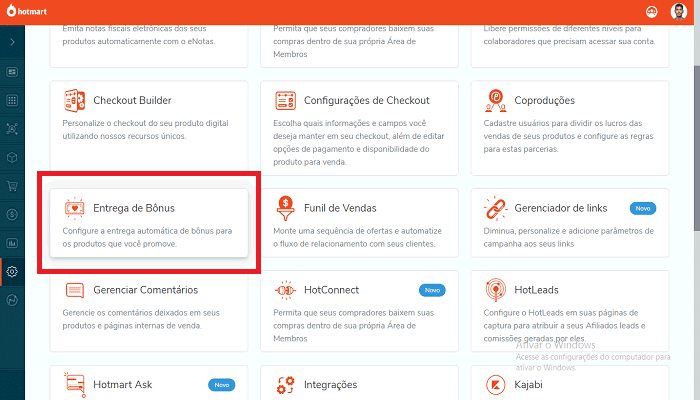700x400 pixels.
Task: Click the Gerenciar Comentários chat icon
Action: pyautogui.click(x=75, y=290)
